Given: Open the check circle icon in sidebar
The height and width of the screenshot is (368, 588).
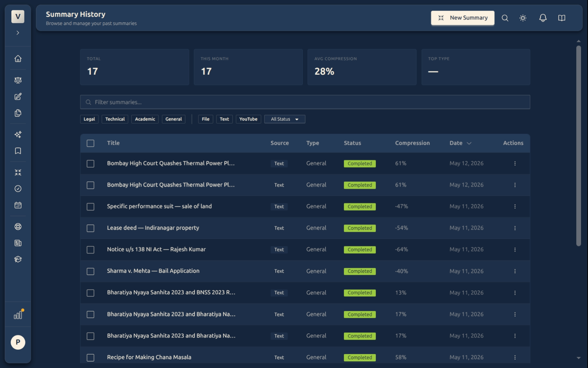Looking at the screenshot, I should click(x=18, y=189).
